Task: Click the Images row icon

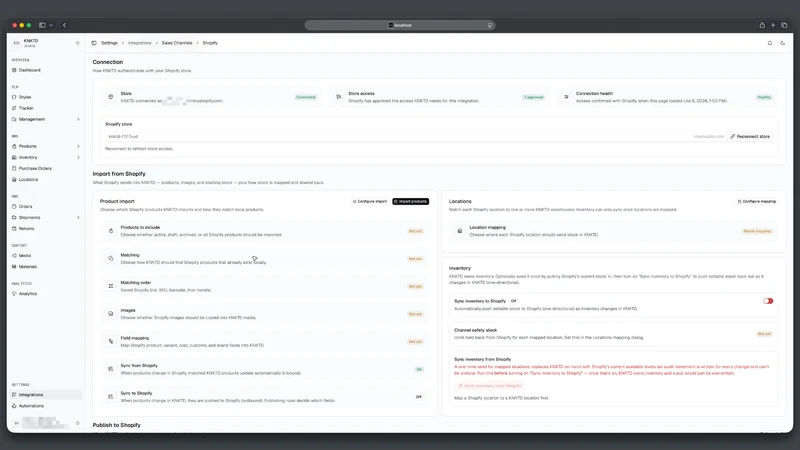Action: pyautogui.click(x=111, y=314)
